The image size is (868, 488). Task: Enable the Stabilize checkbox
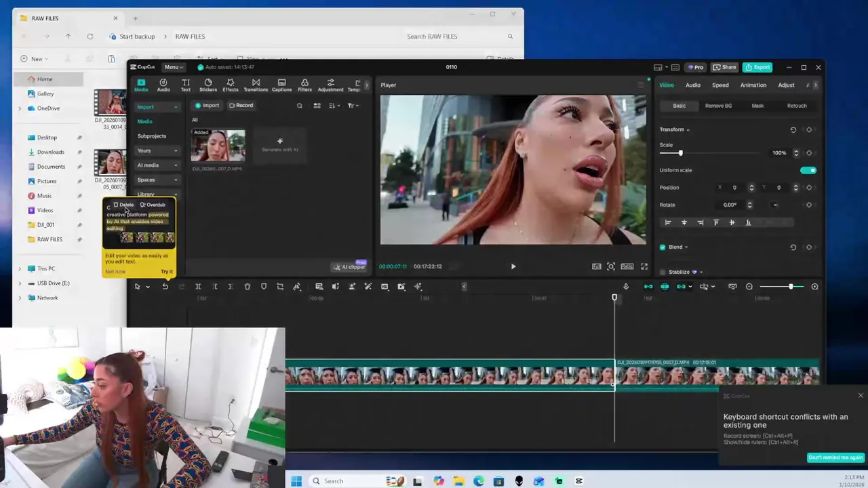tap(663, 272)
